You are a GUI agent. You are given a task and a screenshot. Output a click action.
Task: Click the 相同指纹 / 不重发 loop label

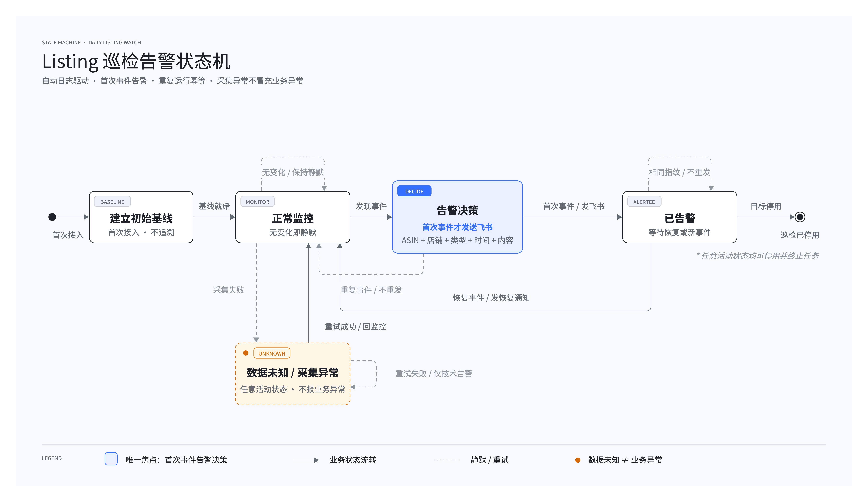click(x=680, y=172)
